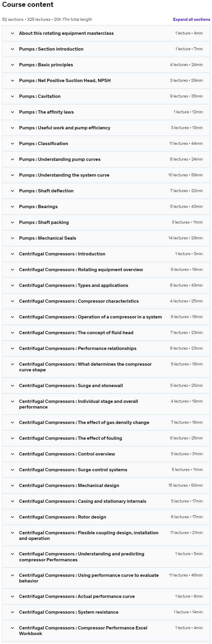212x644 pixels.
Task: Toggle chevron next to 'Centrifugal Compressors : Rotor design'
Action: click(x=12, y=517)
